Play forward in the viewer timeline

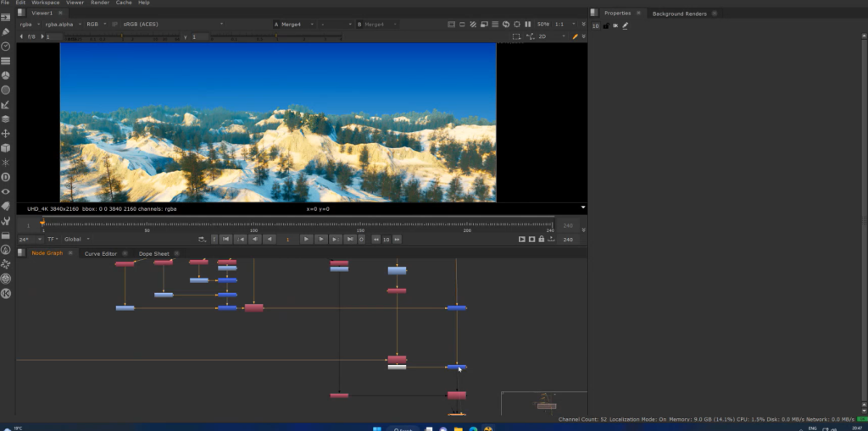[306, 239]
